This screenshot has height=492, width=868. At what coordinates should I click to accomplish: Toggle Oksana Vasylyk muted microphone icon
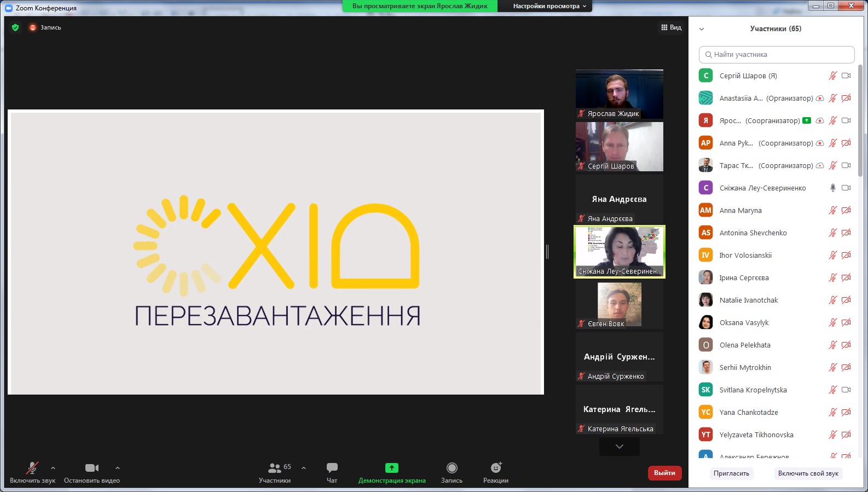pos(832,322)
